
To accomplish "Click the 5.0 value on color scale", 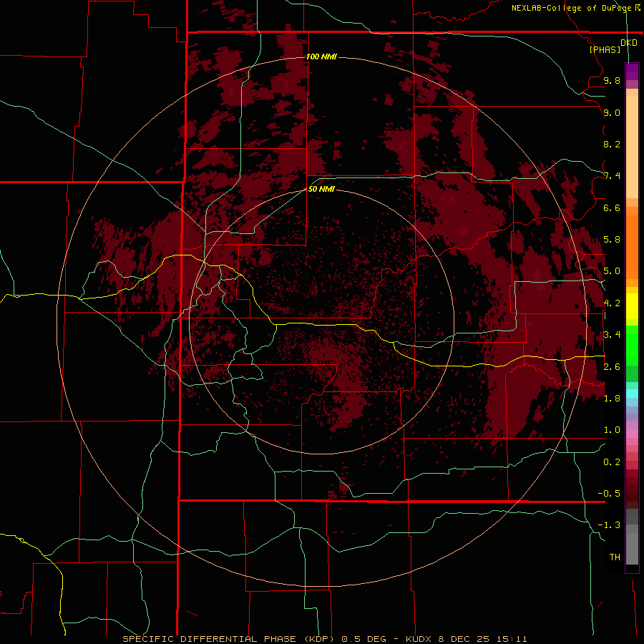I will (612, 271).
